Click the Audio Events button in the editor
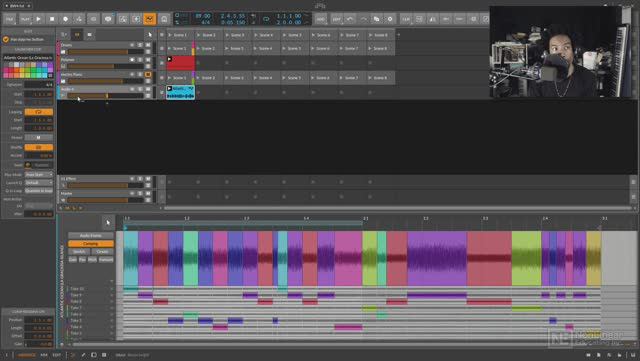Viewport: 640px width, 361px height. coord(91,236)
